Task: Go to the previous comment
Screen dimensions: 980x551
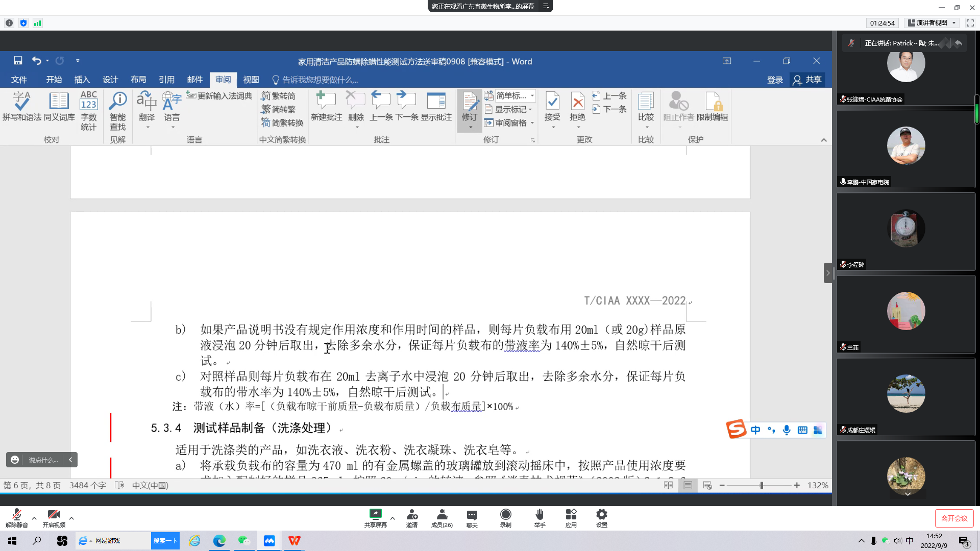Action: point(381,107)
